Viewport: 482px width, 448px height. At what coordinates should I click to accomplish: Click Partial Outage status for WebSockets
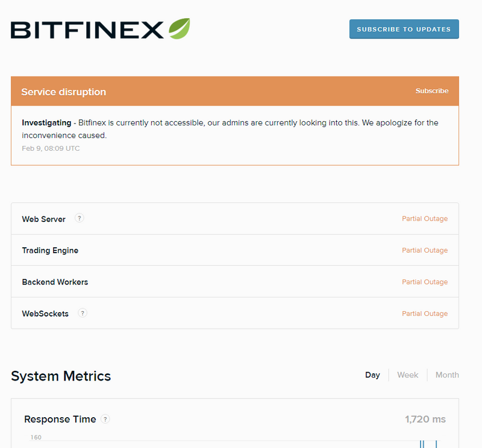[425, 314]
